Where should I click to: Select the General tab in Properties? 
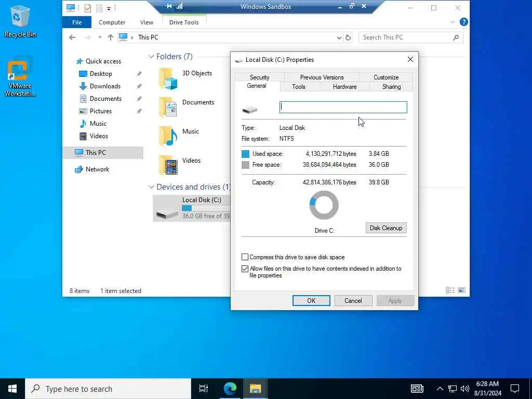coord(257,86)
